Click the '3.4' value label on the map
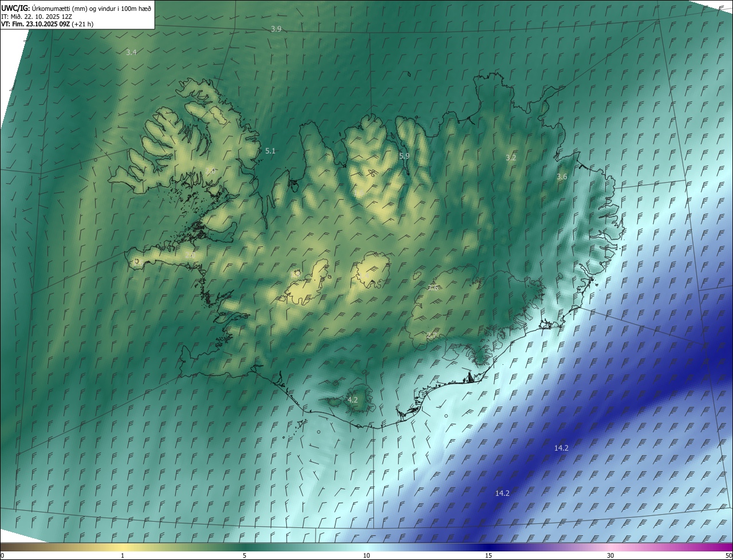Image resolution: width=733 pixels, height=560 pixels. coord(131,52)
